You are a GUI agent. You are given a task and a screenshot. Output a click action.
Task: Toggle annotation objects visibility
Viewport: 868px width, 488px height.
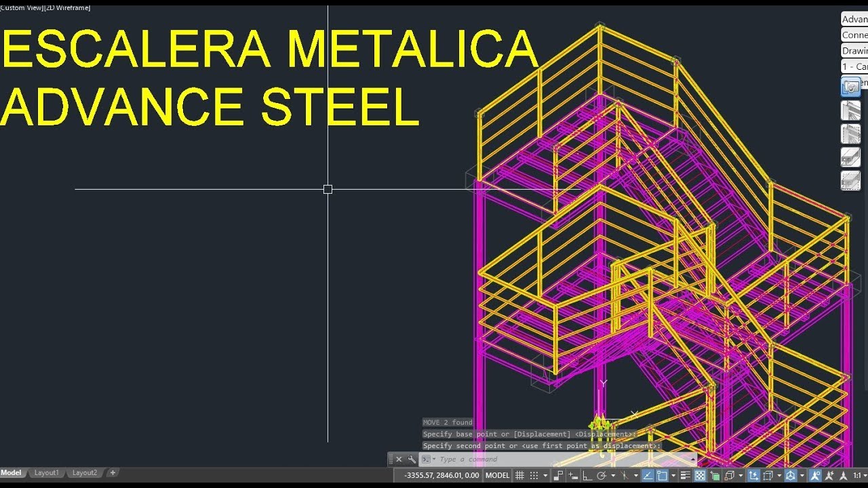816,475
